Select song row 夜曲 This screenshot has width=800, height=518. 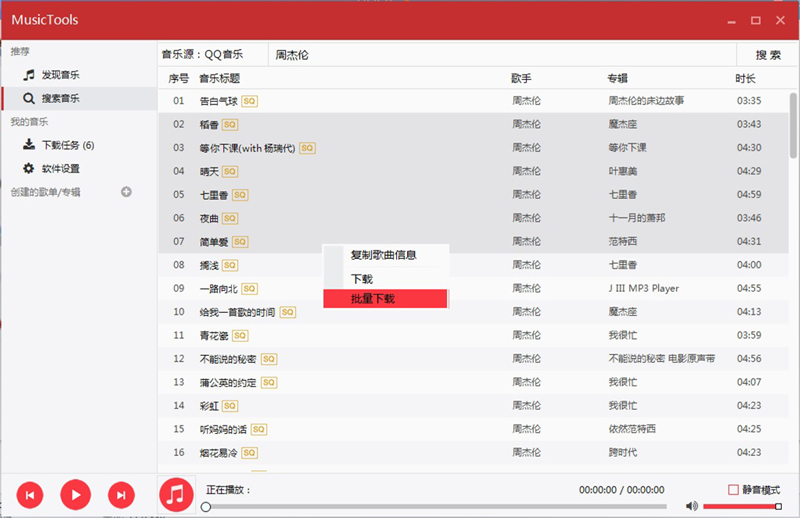point(473,218)
